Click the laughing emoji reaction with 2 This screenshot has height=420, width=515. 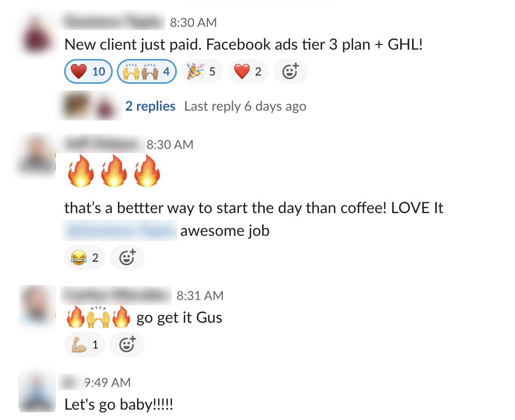click(x=84, y=257)
